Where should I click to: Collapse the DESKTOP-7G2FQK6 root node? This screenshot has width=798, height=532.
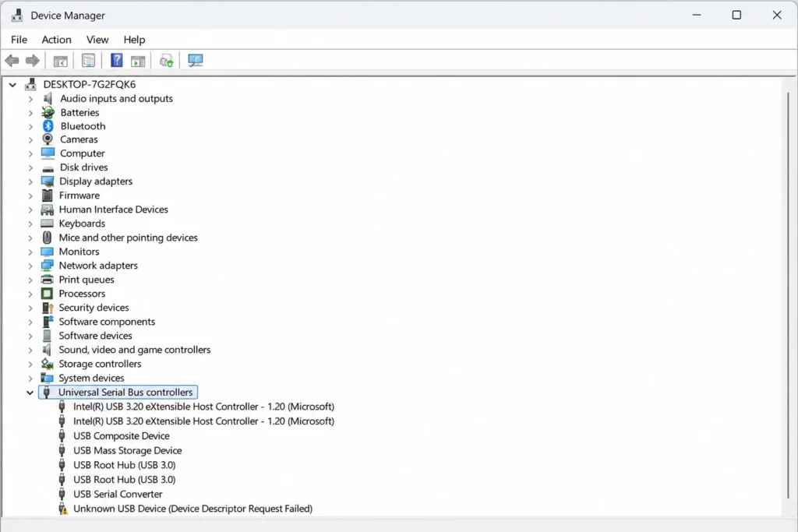[x=12, y=84]
